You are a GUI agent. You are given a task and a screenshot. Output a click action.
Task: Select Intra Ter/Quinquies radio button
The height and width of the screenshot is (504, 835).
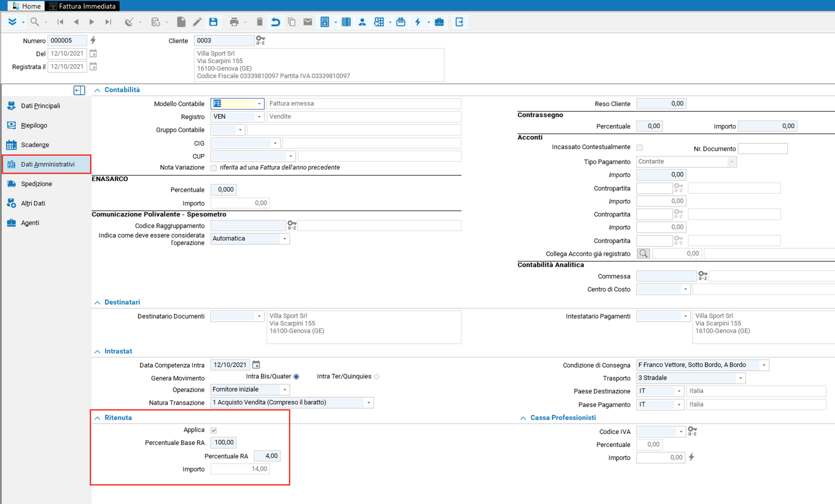tap(377, 376)
